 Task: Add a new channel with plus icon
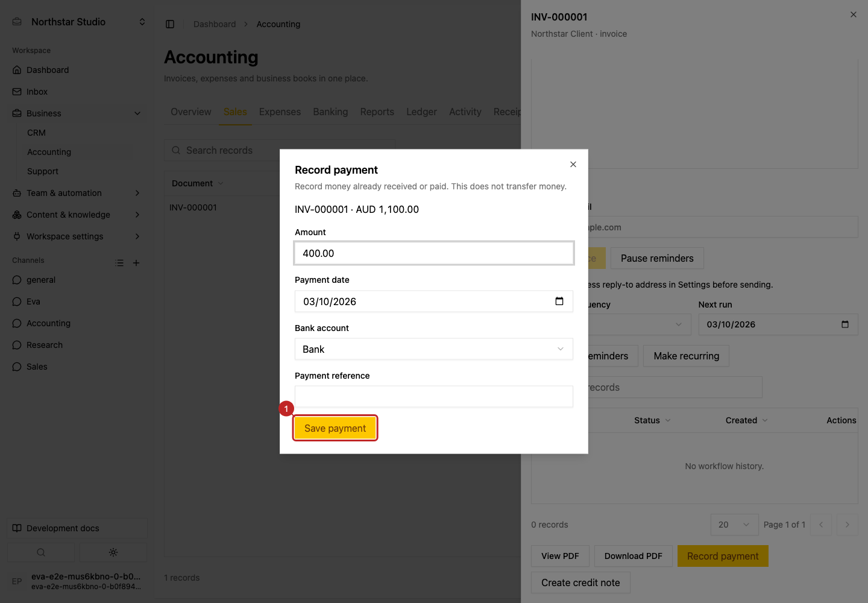pyautogui.click(x=136, y=263)
